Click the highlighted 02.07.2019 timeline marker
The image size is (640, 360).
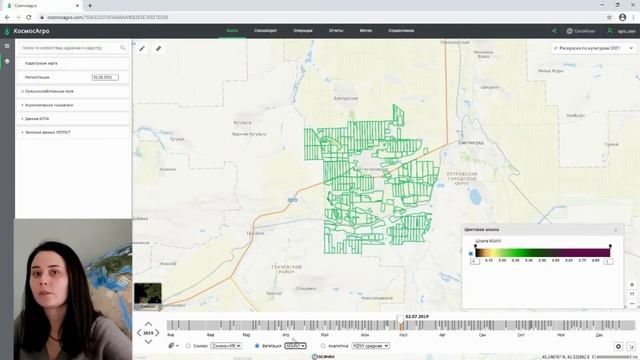[402, 325]
